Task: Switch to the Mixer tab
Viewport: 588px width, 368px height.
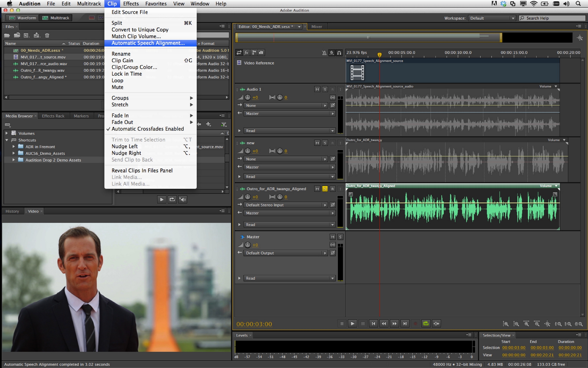Action: pyautogui.click(x=316, y=26)
